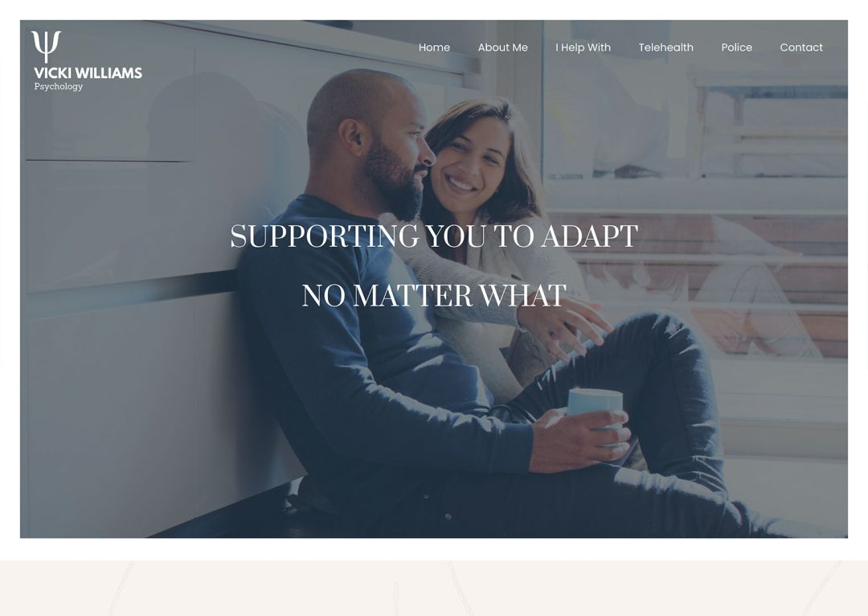This screenshot has width=868, height=616.
Task: Go to the About Me page
Action: coord(502,47)
